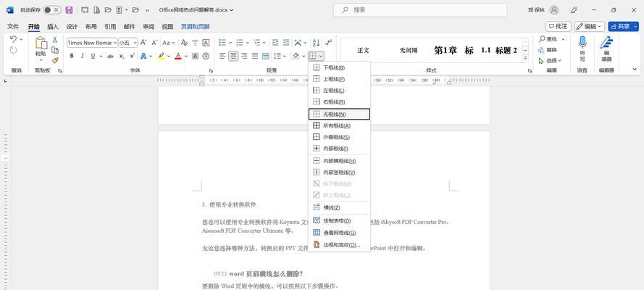
Task: Apply the 无间隔 style
Action: tap(409, 50)
